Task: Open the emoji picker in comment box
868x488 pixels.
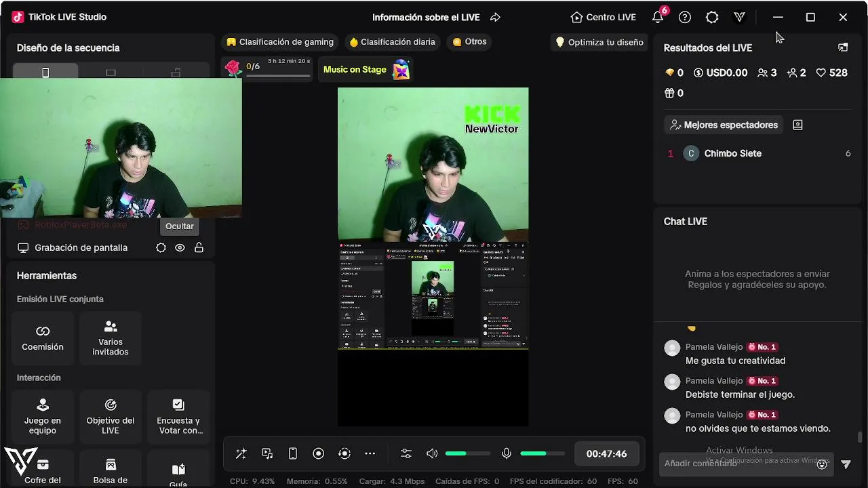Action: [x=822, y=464]
